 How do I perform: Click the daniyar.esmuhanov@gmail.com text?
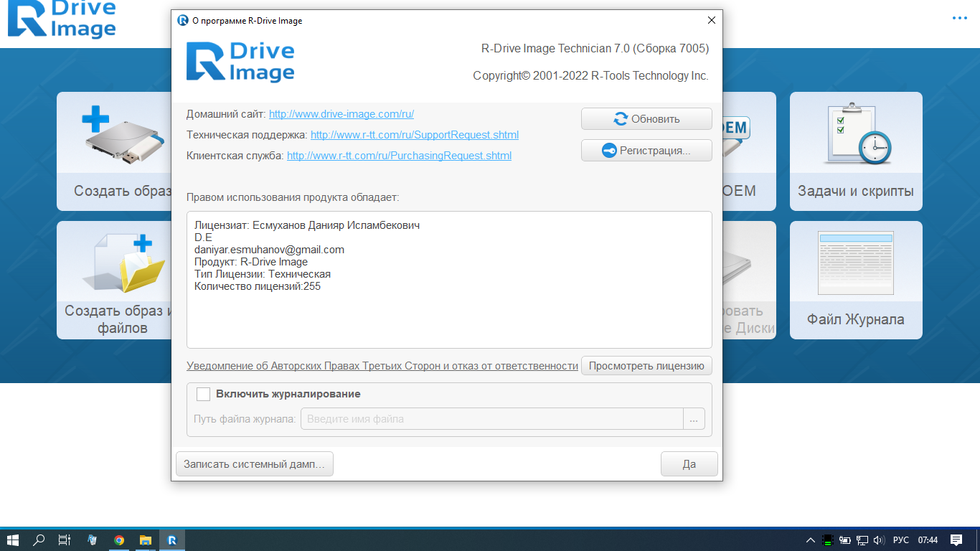[x=269, y=250]
